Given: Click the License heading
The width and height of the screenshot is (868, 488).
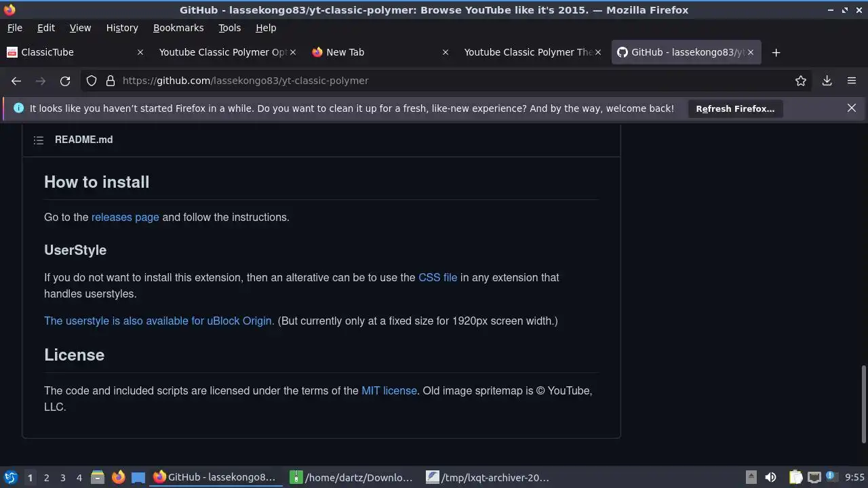Looking at the screenshot, I should [75, 355].
